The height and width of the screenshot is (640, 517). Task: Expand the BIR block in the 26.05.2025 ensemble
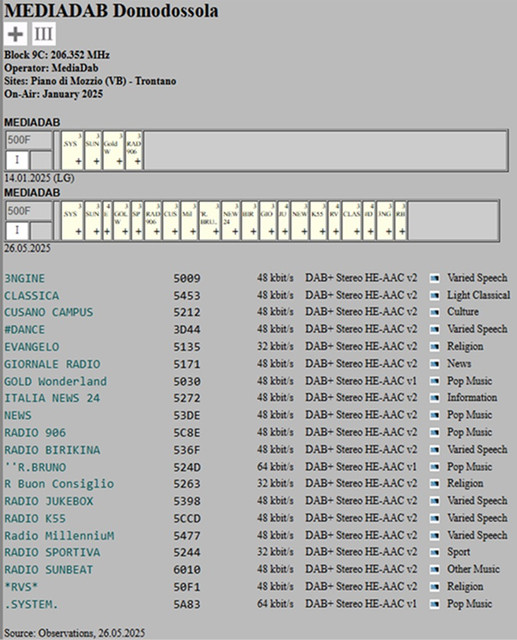pos(253,232)
